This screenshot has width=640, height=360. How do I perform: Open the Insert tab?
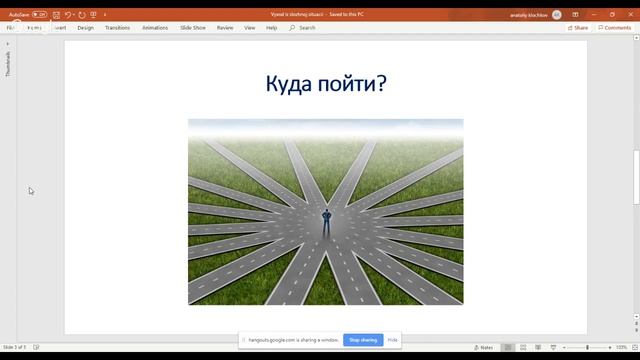click(x=60, y=28)
